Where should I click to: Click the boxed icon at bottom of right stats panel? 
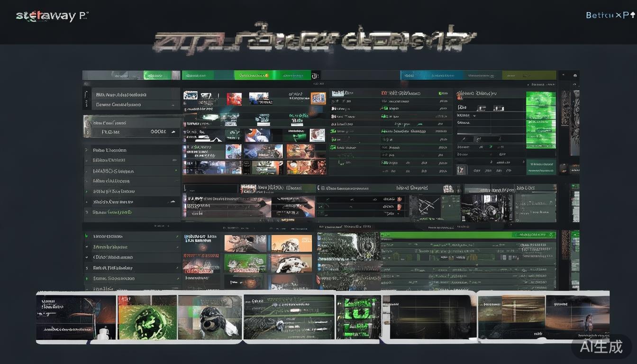click(461, 170)
